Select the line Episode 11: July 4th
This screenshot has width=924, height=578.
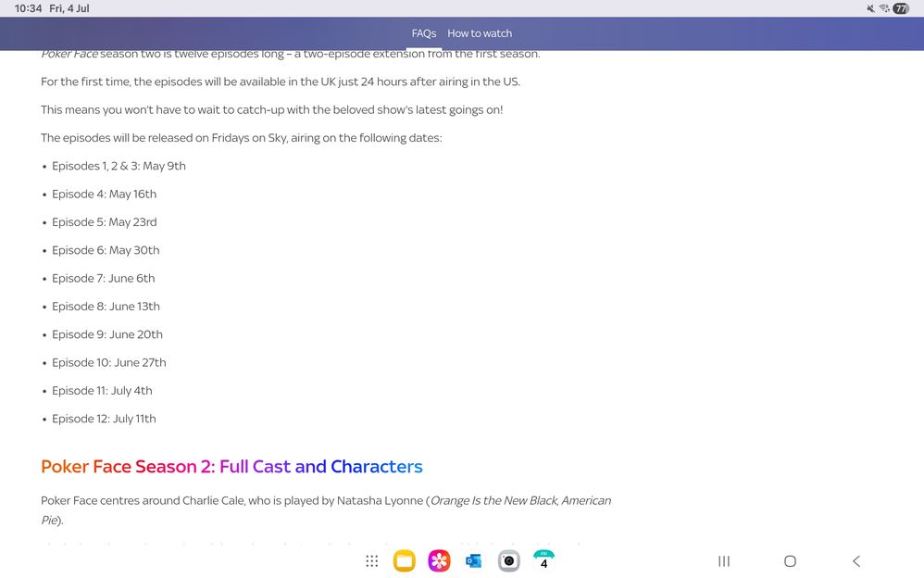click(x=102, y=391)
